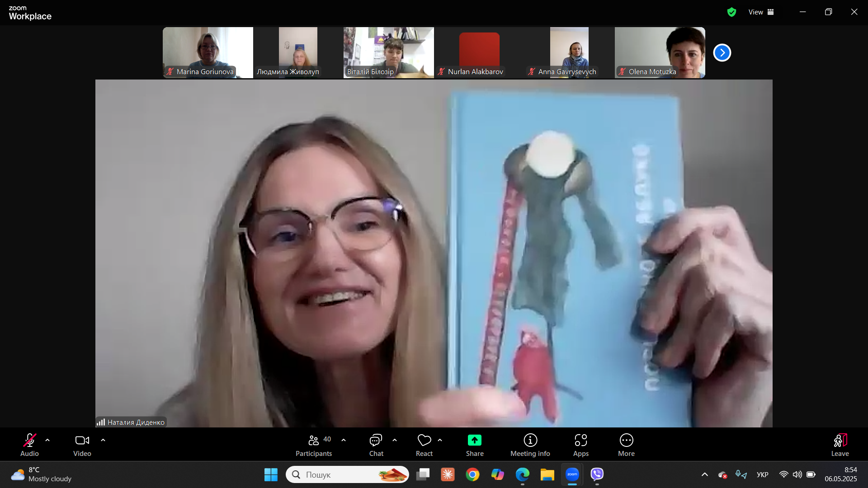The image size is (868, 488).
Task: Expand chat options arrow
Action: (x=395, y=440)
